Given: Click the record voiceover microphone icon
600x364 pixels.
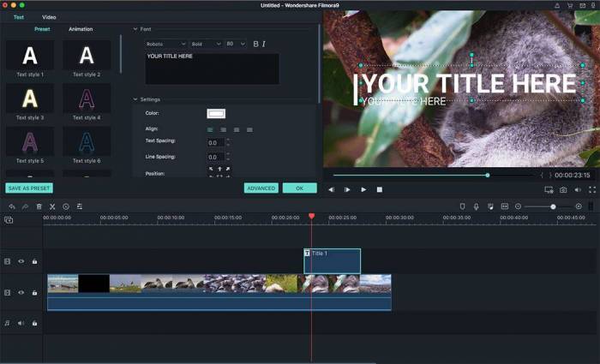Looking at the screenshot, I should pos(476,206).
